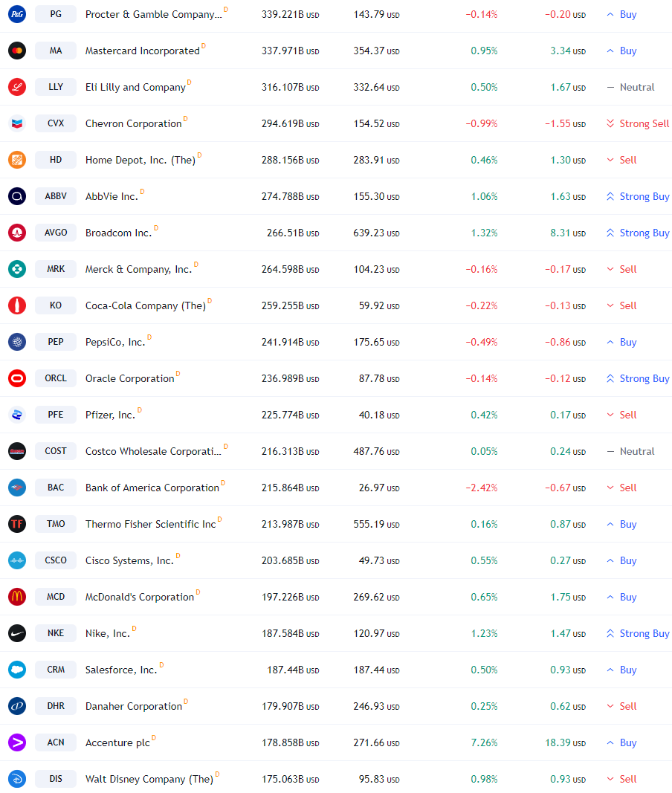This screenshot has width=672, height=793.
Task: Click the Oracle logo icon
Action: pos(17,378)
